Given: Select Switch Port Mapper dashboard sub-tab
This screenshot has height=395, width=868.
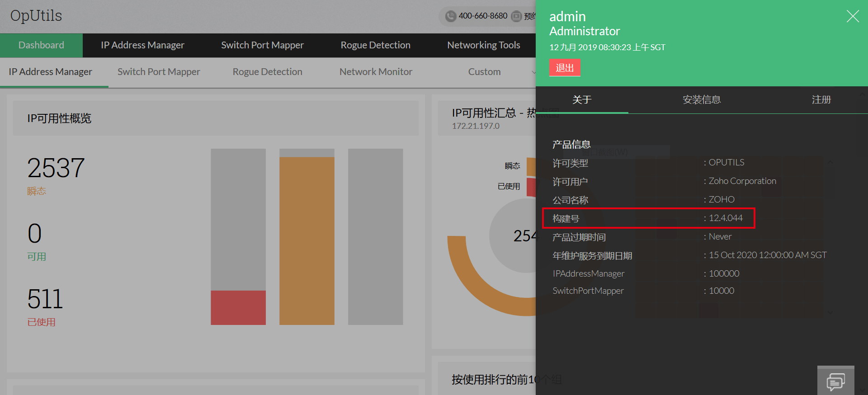Looking at the screenshot, I should [159, 72].
